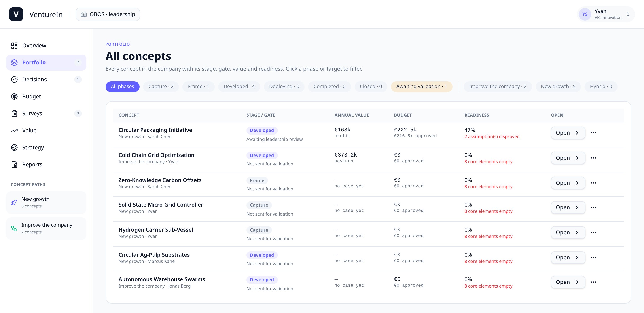The image size is (644, 313).
Task: Click the Decisions checkmark circle icon
Action: click(x=14, y=80)
